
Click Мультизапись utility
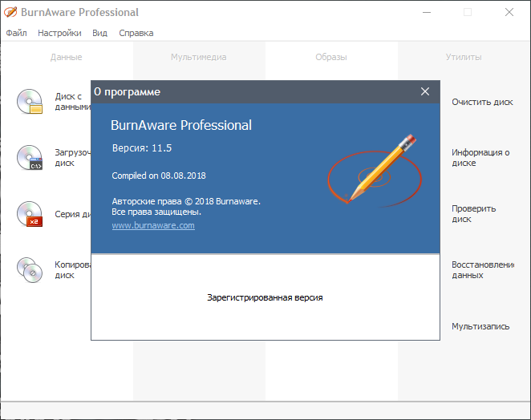click(x=480, y=326)
